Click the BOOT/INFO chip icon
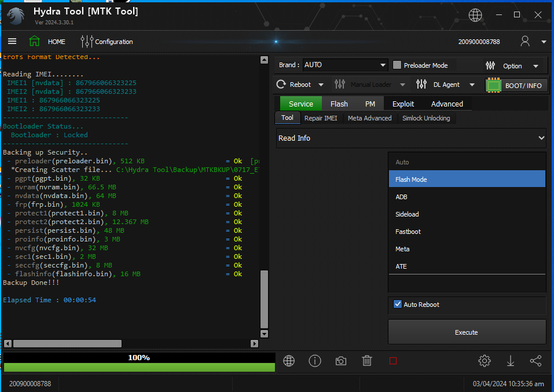 click(x=494, y=85)
